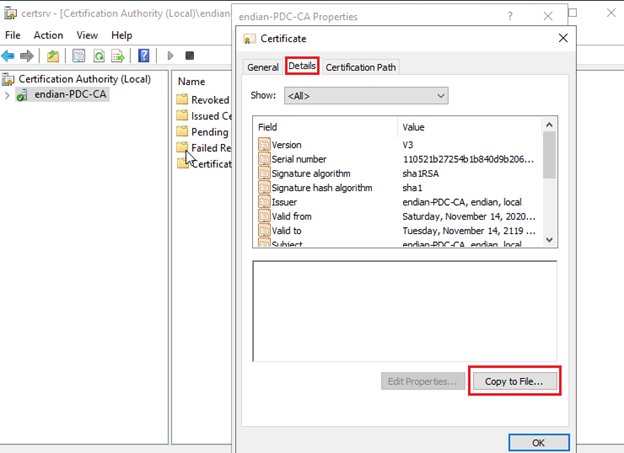Switch to the General tab
The width and height of the screenshot is (624, 453).
(263, 67)
